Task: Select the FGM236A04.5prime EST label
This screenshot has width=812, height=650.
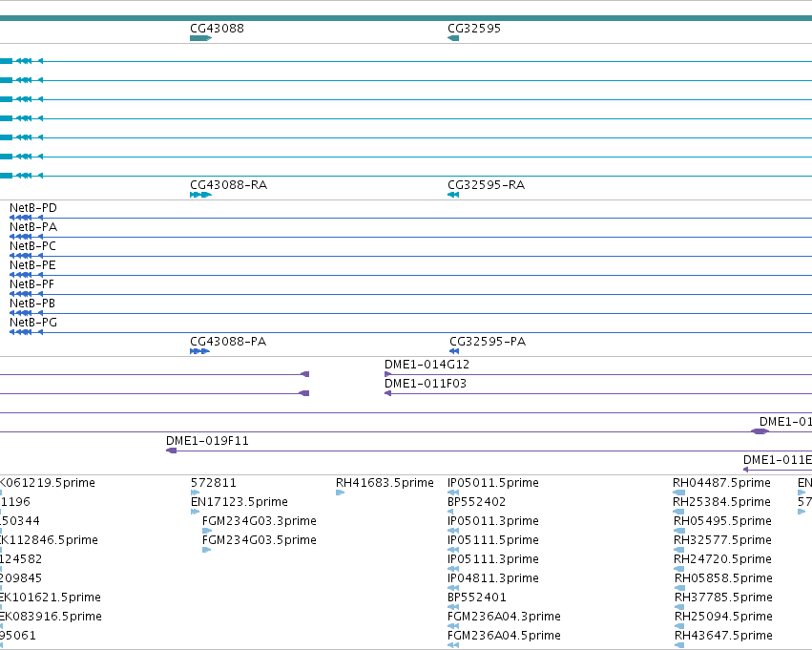Action: (504, 636)
